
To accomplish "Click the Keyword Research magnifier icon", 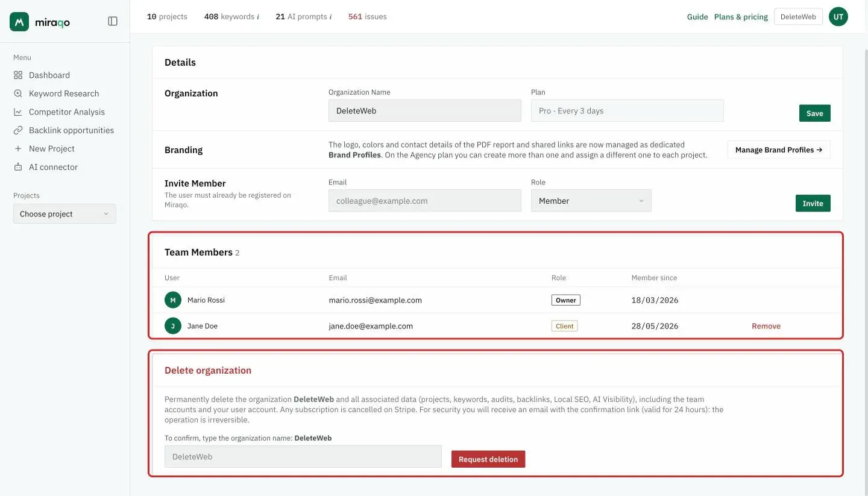I will click(x=18, y=93).
